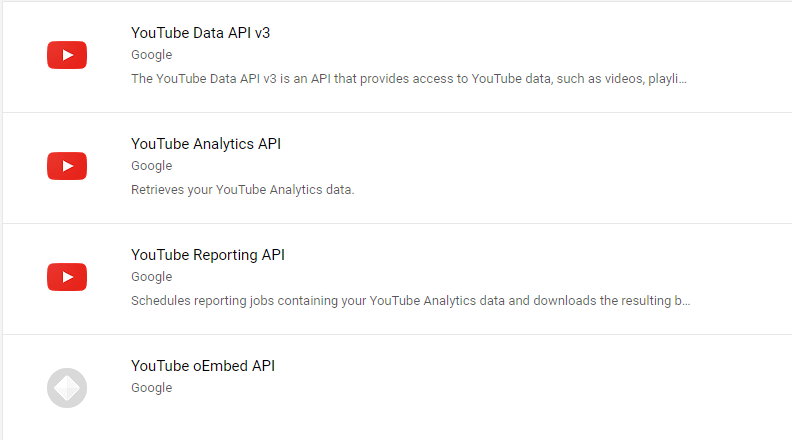The width and height of the screenshot is (792, 440).
Task: Click the YouTube Analytics API logo icon
Action: tap(67, 166)
